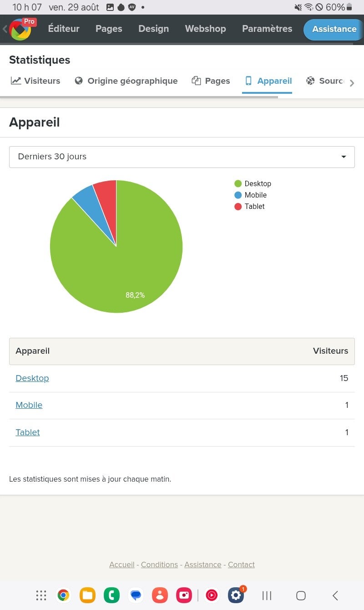Image resolution: width=364 pixels, height=610 pixels.
Task: Tap the Pro logo icon in header
Action: [20, 29]
